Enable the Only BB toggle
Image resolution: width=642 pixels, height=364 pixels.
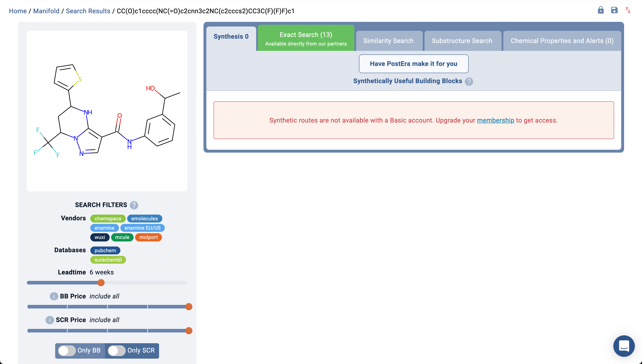click(67, 351)
